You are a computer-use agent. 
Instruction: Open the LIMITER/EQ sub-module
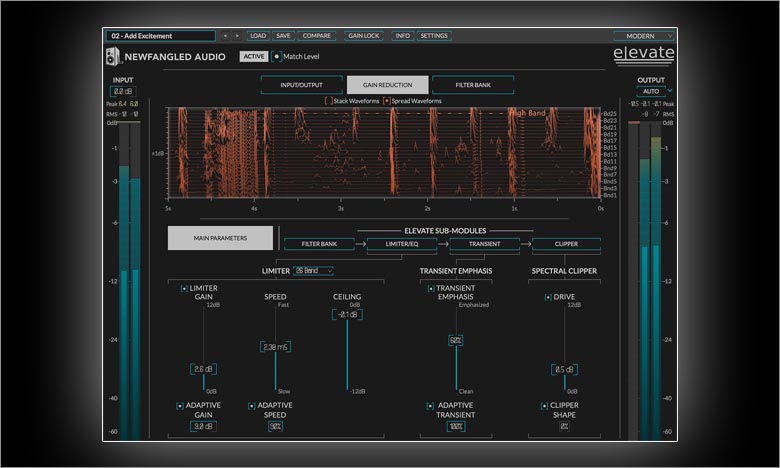pyautogui.click(x=402, y=244)
